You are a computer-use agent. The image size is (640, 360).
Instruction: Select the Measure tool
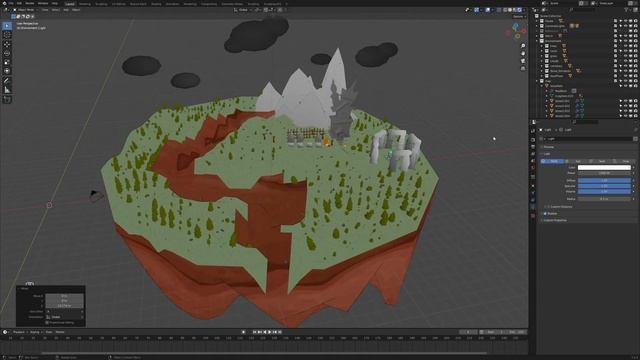tap(7, 89)
